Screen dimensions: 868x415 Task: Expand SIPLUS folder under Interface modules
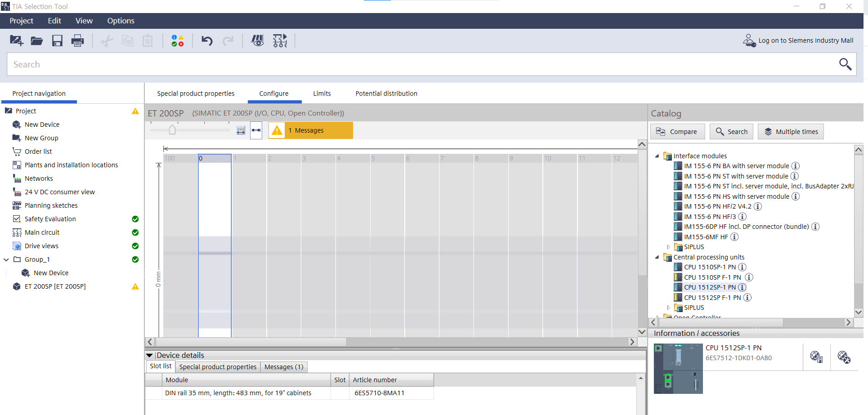(x=668, y=247)
